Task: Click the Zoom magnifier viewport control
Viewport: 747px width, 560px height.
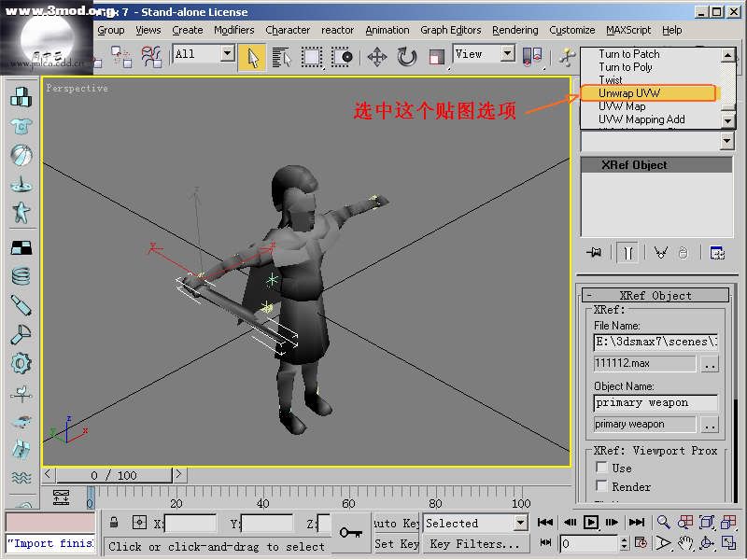Action: [663, 523]
